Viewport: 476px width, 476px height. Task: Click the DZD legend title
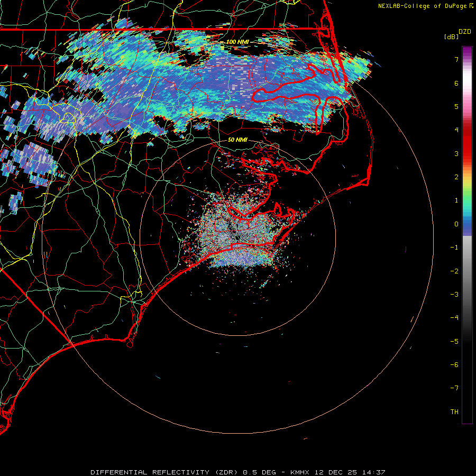point(465,32)
